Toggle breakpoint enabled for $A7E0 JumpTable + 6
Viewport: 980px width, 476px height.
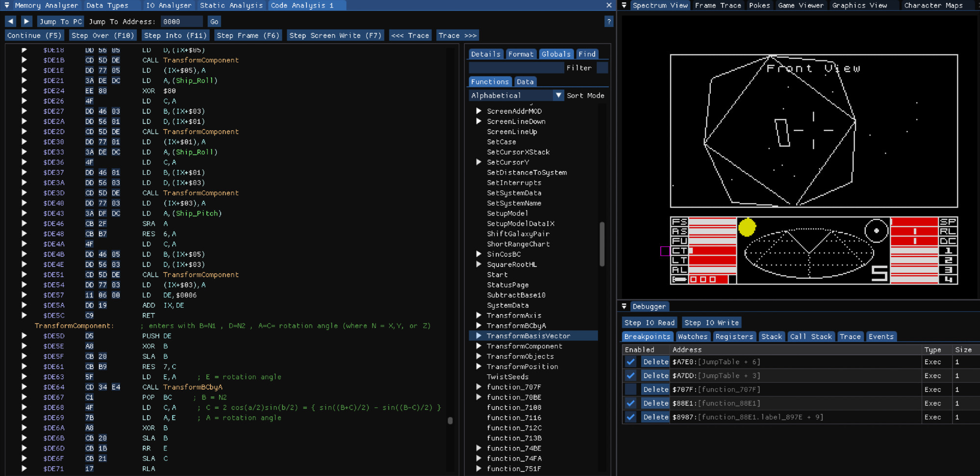[630, 362]
